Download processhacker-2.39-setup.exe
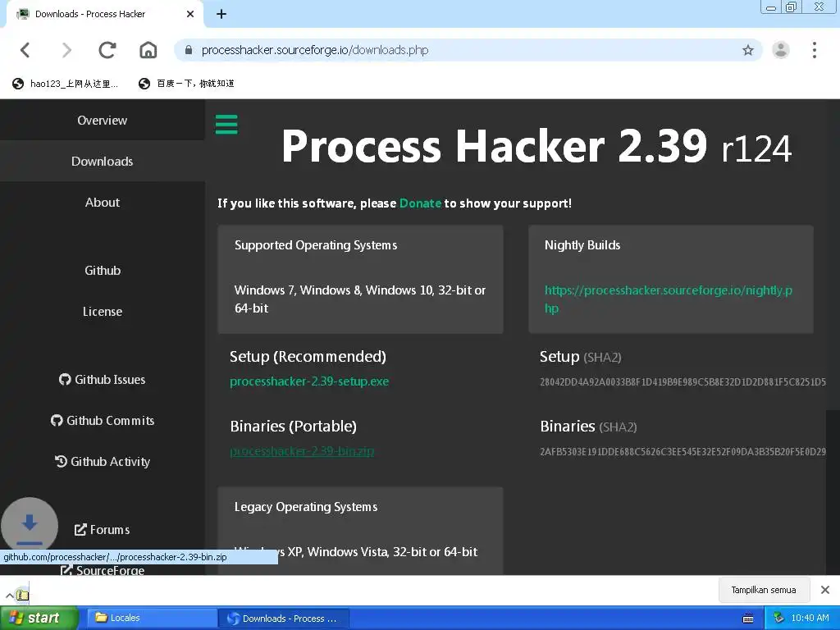This screenshot has width=840, height=630. click(x=309, y=381)
